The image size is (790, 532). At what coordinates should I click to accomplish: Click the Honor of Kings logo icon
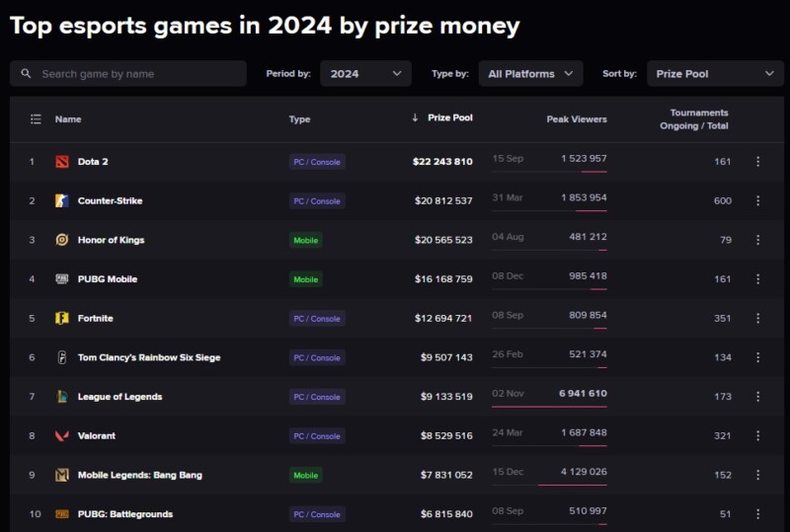(62, 240)
